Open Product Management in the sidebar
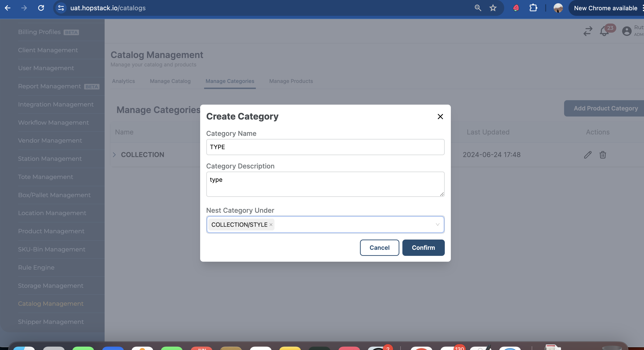The image size is (644, 350). [x=51, y=231]
